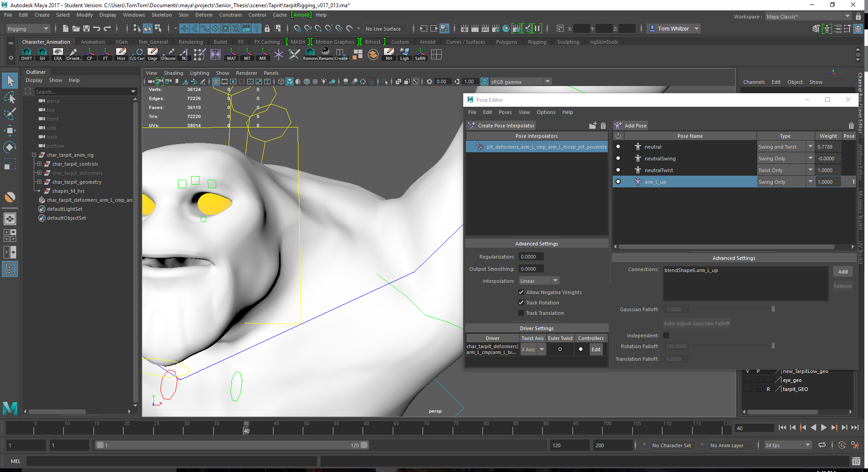The height and width of the screenshot is (472, 868).
Task: Click Auto-adjust Gaussian Falloff
Action: tap(696, 323)
